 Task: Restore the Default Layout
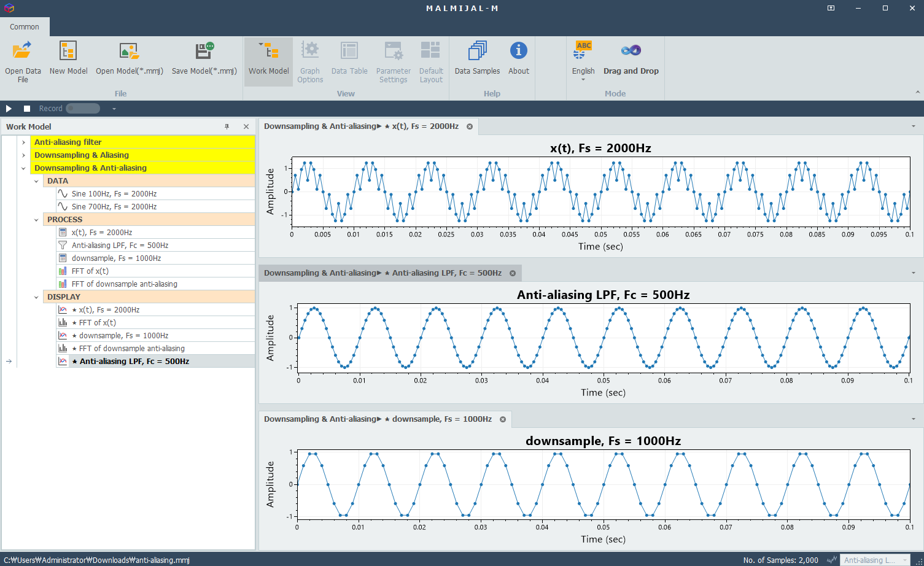(x=431, y=61)
